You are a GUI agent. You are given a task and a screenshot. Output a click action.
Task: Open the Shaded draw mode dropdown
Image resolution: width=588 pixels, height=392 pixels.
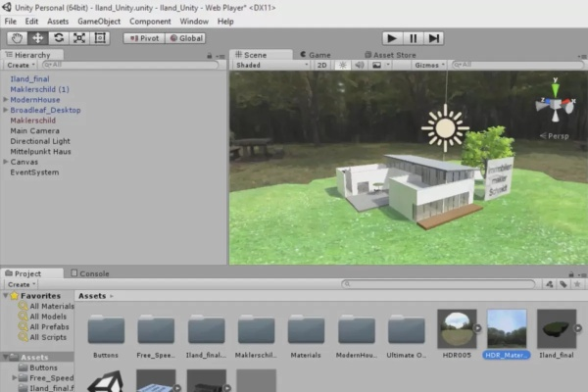pos(271,66)
